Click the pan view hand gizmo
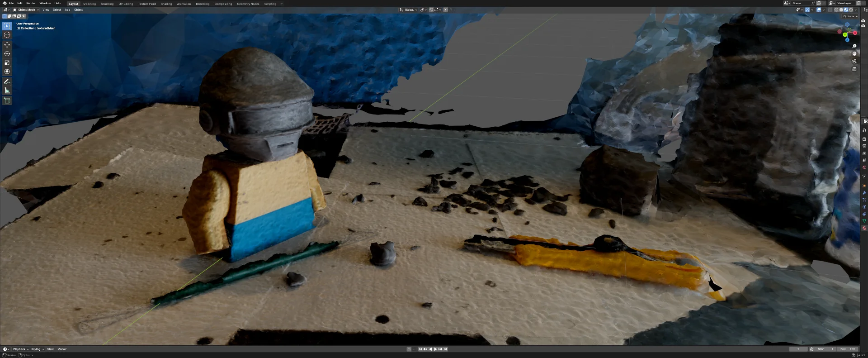 tap(854, 53)
